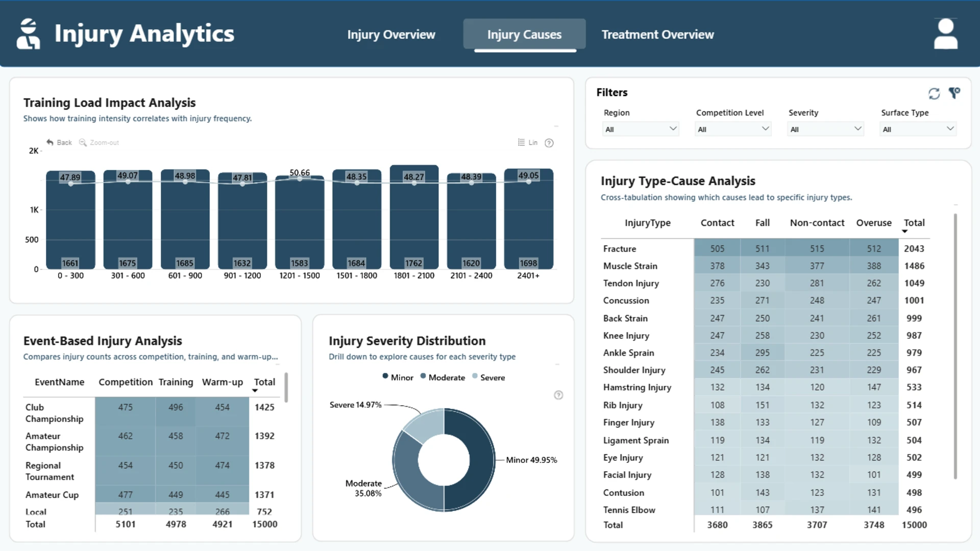Toggle Minor legend entry

[398, 377]
